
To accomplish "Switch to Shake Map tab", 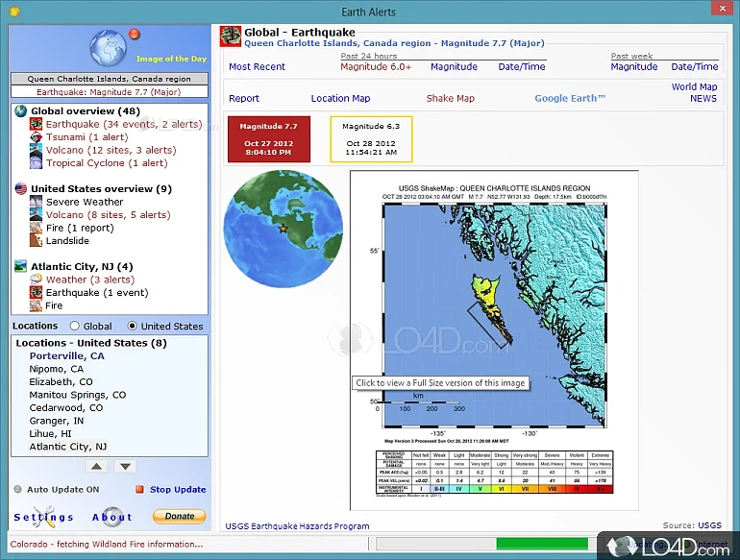I will 450,98.
